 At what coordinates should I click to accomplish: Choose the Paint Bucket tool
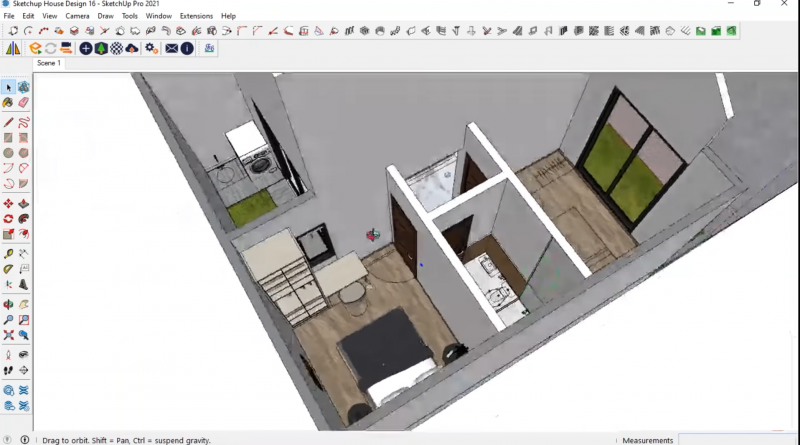click(x=8, y=103)
